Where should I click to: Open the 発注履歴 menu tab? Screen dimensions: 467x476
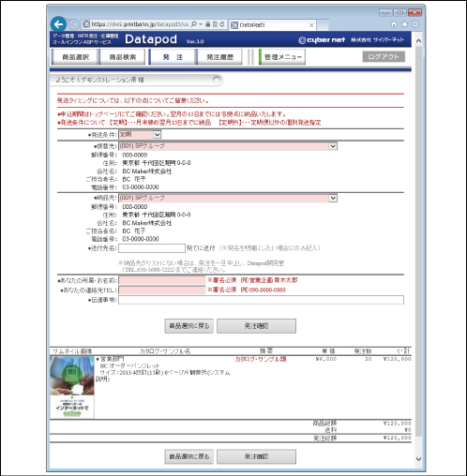click(x=219, y=57)
